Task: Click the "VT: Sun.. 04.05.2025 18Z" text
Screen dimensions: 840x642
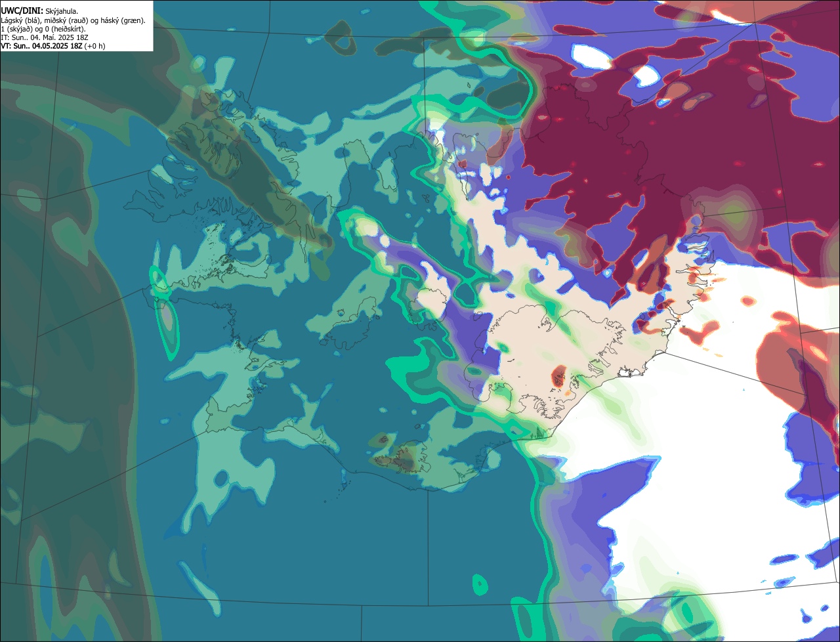Action: coord(41,46)
